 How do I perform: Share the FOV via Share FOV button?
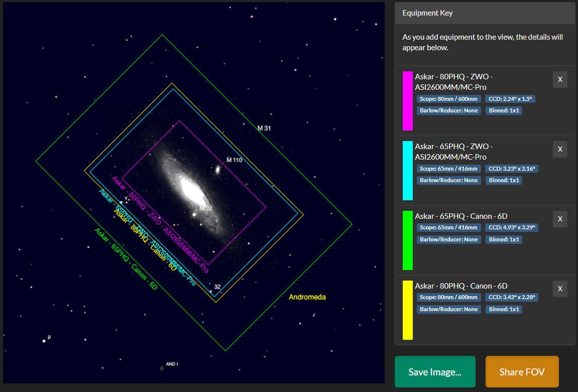coord(522,372)
